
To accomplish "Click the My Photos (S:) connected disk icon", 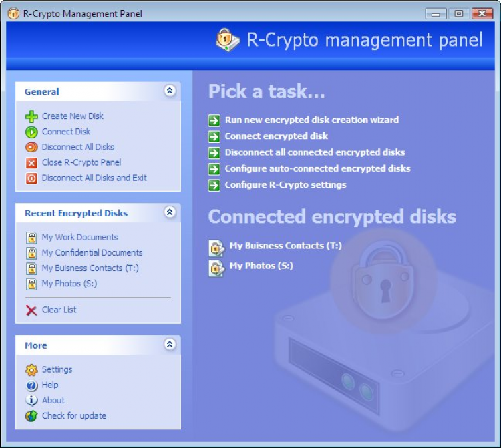I will (x=216, y=268).
